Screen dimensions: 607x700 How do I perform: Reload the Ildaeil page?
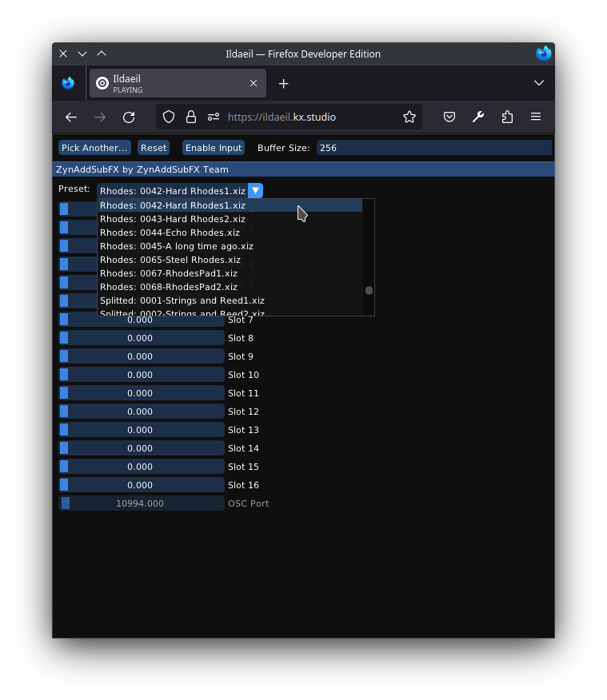click(x=129, y=117)
